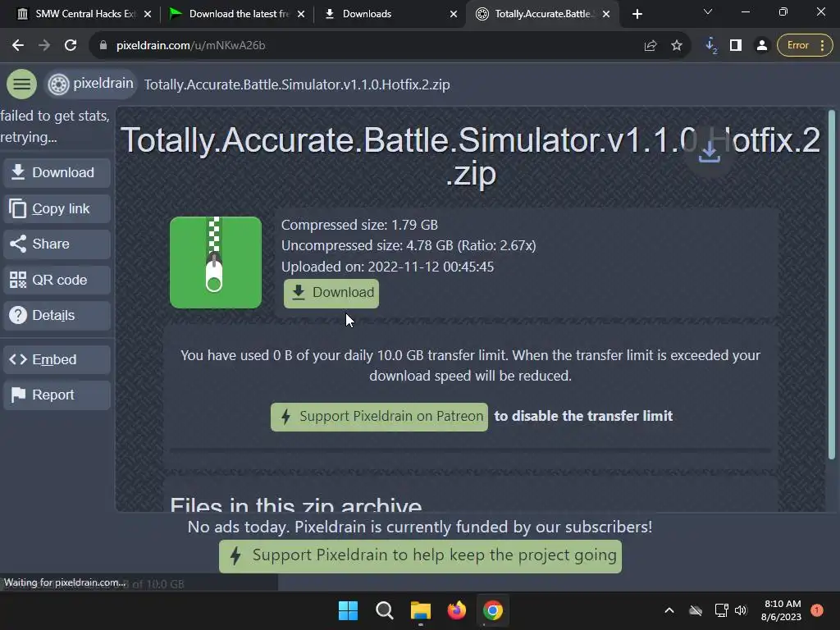
Task: Click the green Download button under file info
Action: (331, 293)
